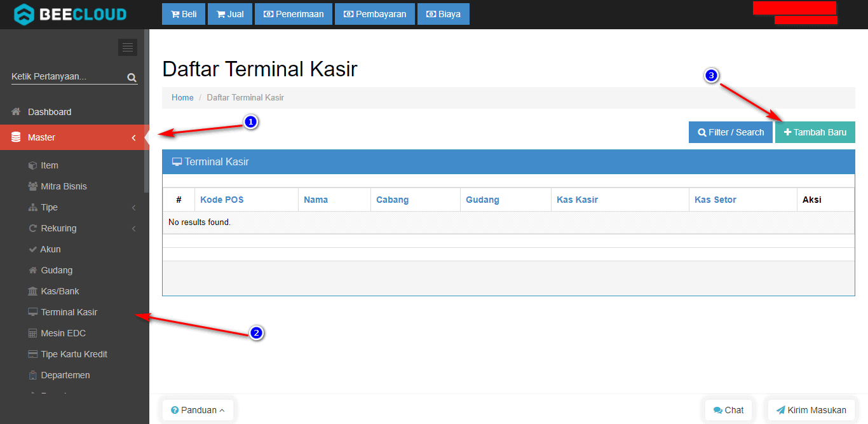Image resolution: width=868 pixels, height=424 pixels.
Task: Expand the Tipe submenu chevron
Action: pyautogui.click(x=133, y=208)
